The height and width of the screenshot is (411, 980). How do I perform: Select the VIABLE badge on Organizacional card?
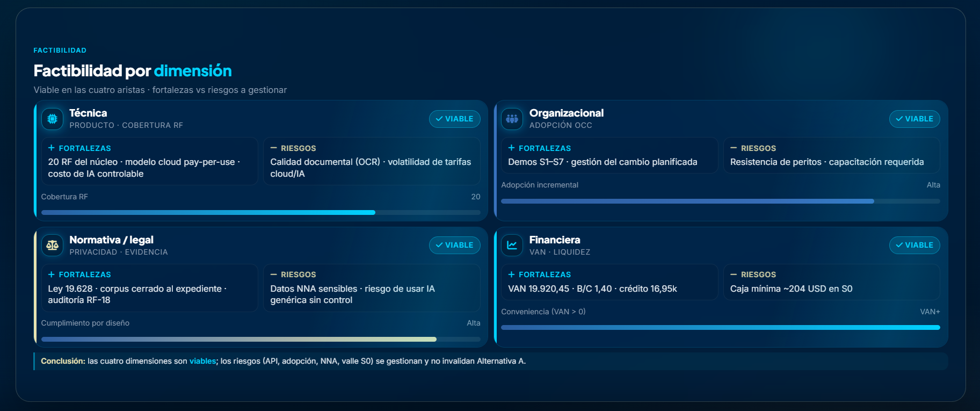[914, 119]
